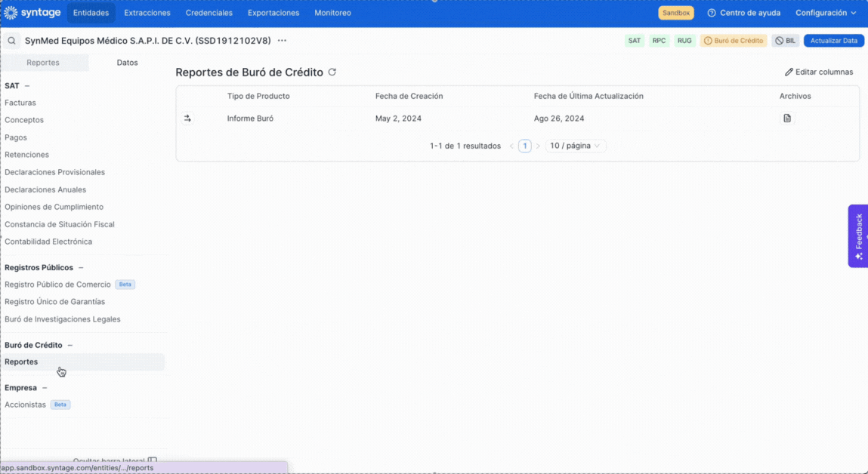
Task: Click the SynMed Equipos Médico entity name
Action: coord(148,40)
